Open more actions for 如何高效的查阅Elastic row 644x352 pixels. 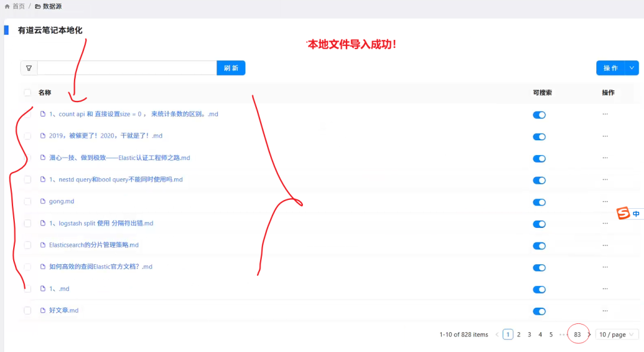605,267
